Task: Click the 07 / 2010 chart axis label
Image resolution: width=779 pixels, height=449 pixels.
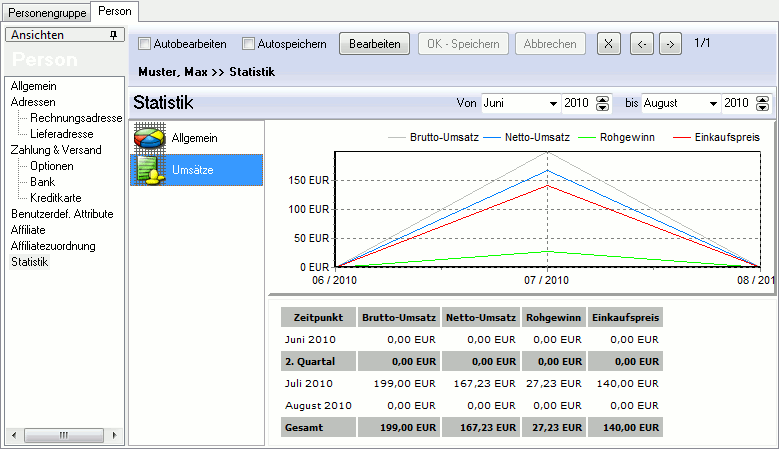Action: click(x=546, y=280)
